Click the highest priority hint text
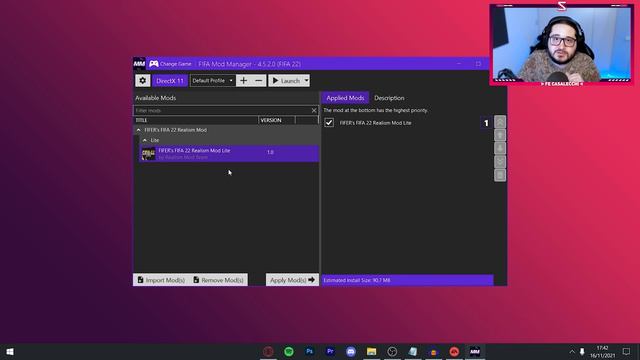Image resolution: width=640 pixels, height=360 pixels. click(x=376, y=110)
